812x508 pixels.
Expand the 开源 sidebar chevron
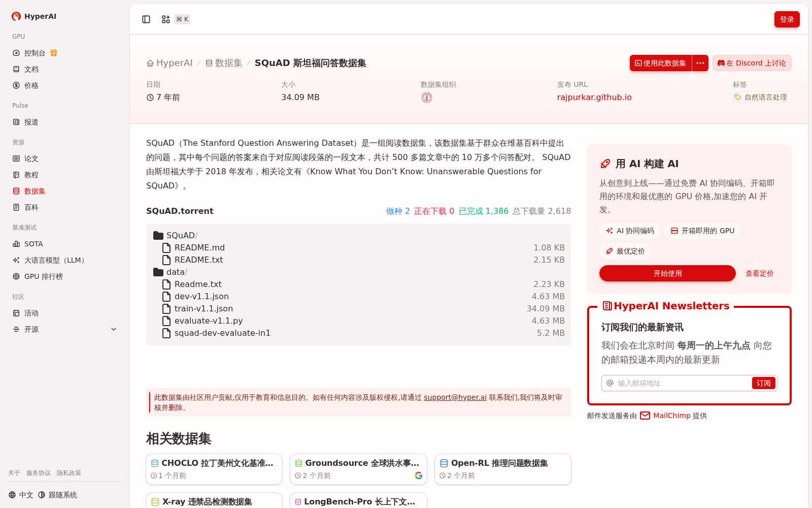click(x=114, y=329)
